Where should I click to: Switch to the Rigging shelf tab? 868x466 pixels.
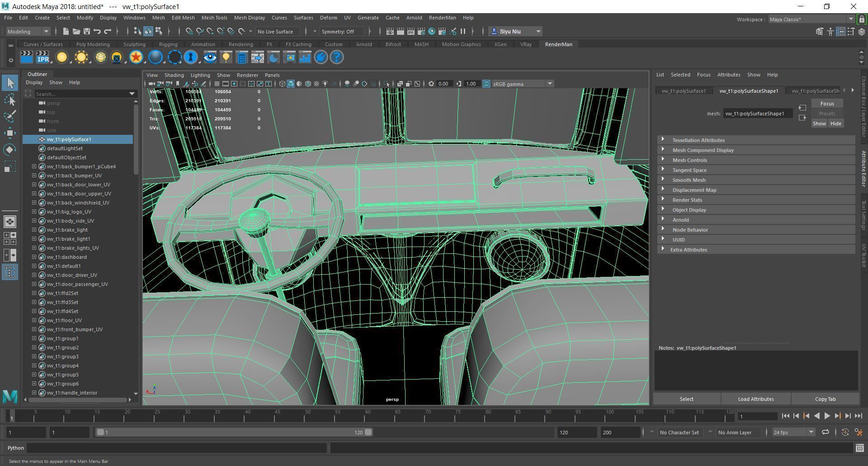point(168,44)
